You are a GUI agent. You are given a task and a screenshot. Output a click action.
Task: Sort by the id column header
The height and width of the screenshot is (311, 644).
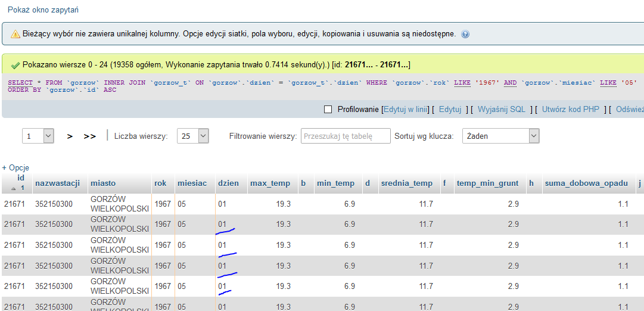(x=21, y=178)
